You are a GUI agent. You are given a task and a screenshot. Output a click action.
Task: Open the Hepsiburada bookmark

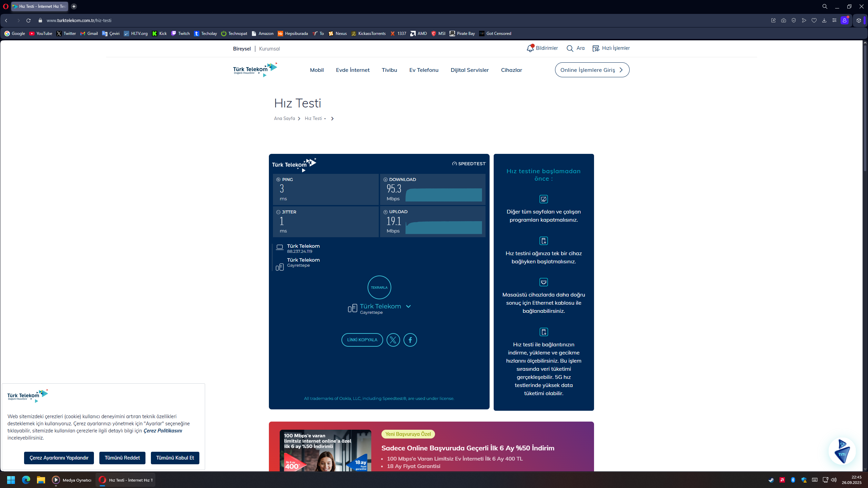tap(293, 34)
